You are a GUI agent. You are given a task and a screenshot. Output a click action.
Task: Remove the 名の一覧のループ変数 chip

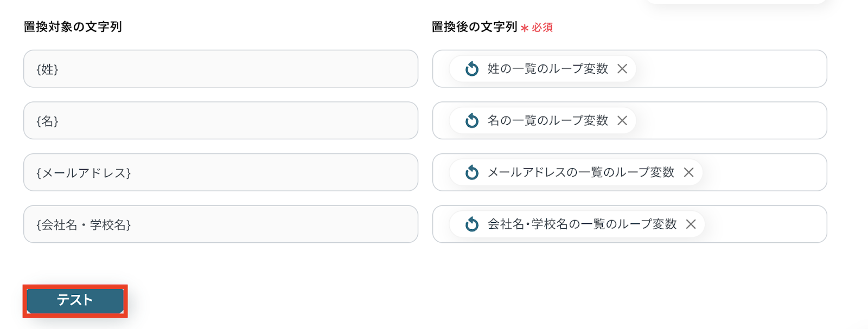622,120
